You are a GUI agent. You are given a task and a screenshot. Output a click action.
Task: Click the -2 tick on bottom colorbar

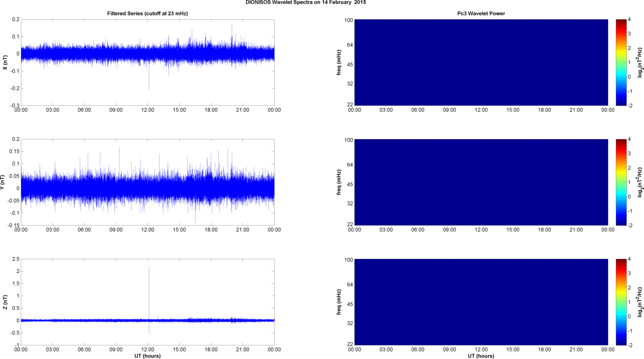tap(630, 346)
